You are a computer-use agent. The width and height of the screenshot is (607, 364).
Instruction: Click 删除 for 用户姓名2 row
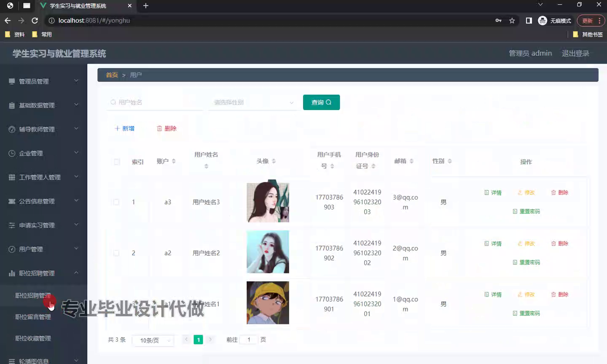click(560, 244)
